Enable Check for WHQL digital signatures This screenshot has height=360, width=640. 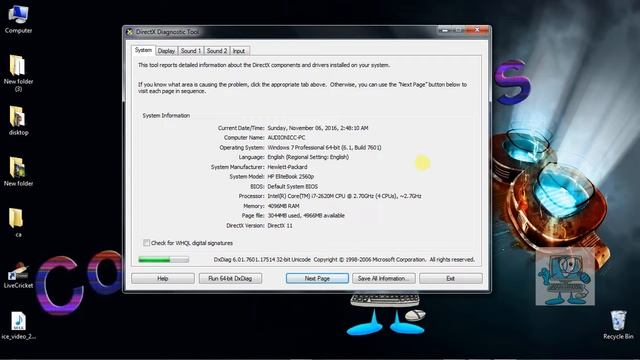point(147,243)
